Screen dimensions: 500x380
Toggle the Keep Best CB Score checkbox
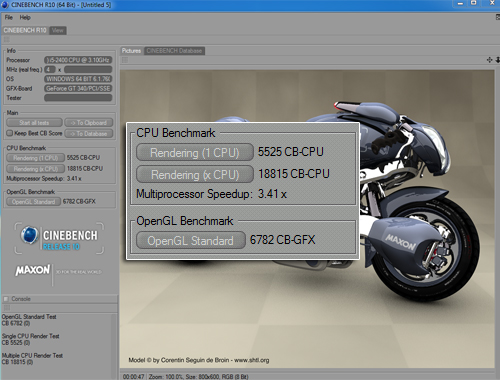coord(10,133)
